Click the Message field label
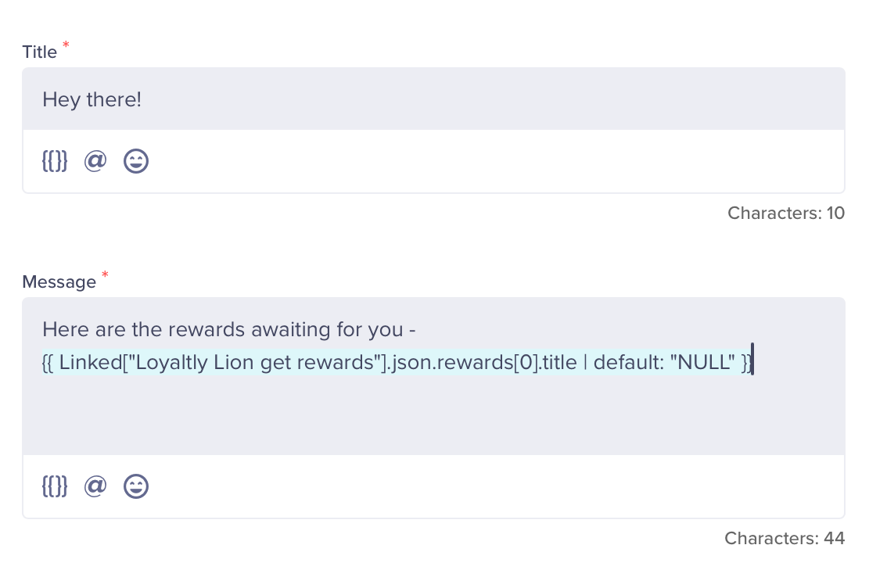This screenshot has height=588, width=887. [59, 281]
